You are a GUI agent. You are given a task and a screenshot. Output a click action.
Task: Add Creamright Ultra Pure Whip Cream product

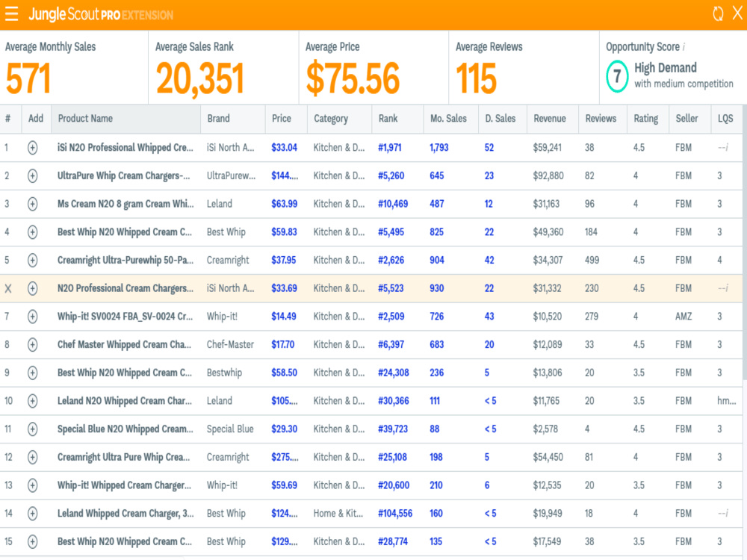pos(32,457)
